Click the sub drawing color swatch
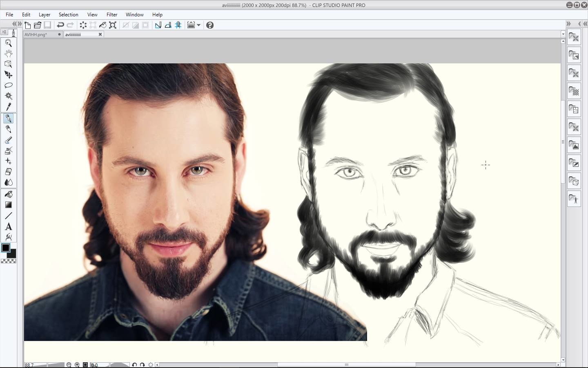This screenshot has width=588, height=368. (12, 254)
